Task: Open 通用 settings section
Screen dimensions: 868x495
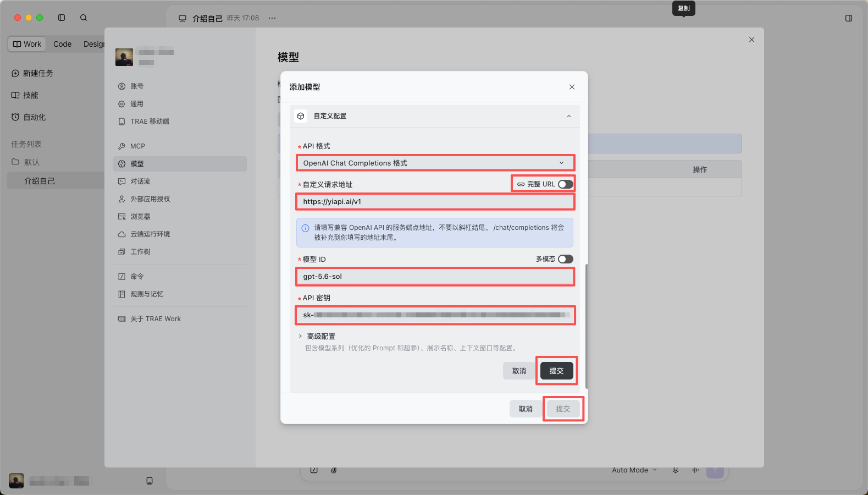Action: click(x=180, y=104)
